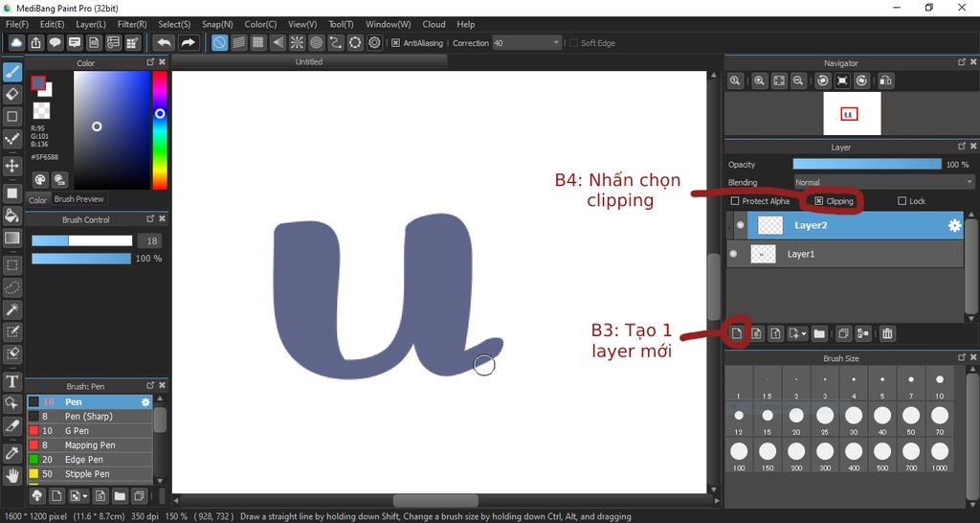The image size is (980, 523).
Task: Enable curve snap guide
Action: (x=336, y=42)
